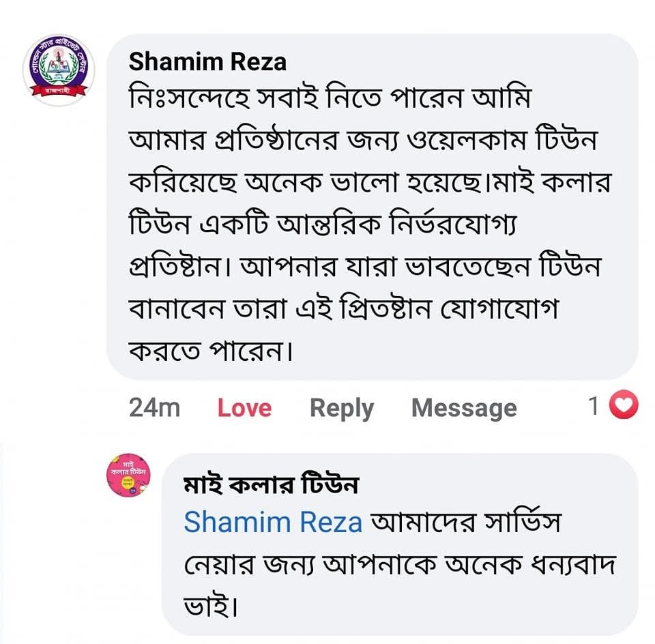Toggle Love on Shamim Reza's comment

pyautogui.click(x=244, y=408)
